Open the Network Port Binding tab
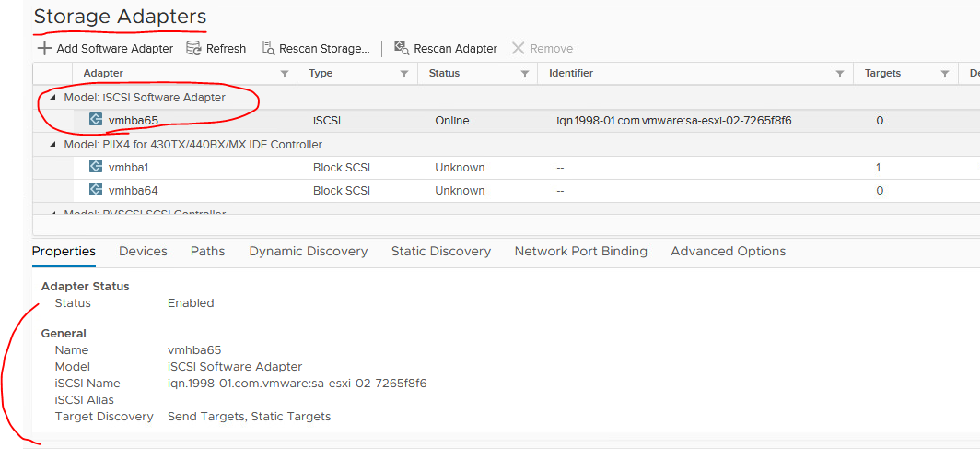980x449 pixels. [580, 252]
